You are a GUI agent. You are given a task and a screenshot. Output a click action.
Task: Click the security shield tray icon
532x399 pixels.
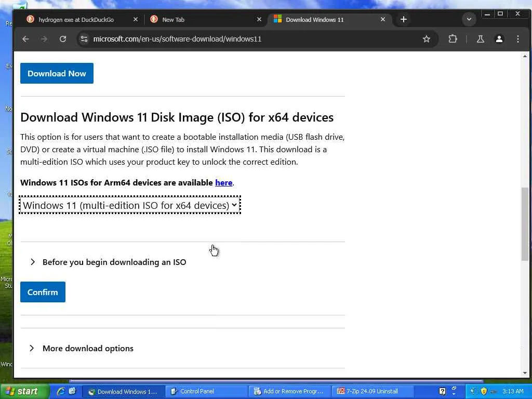point(484,391)
